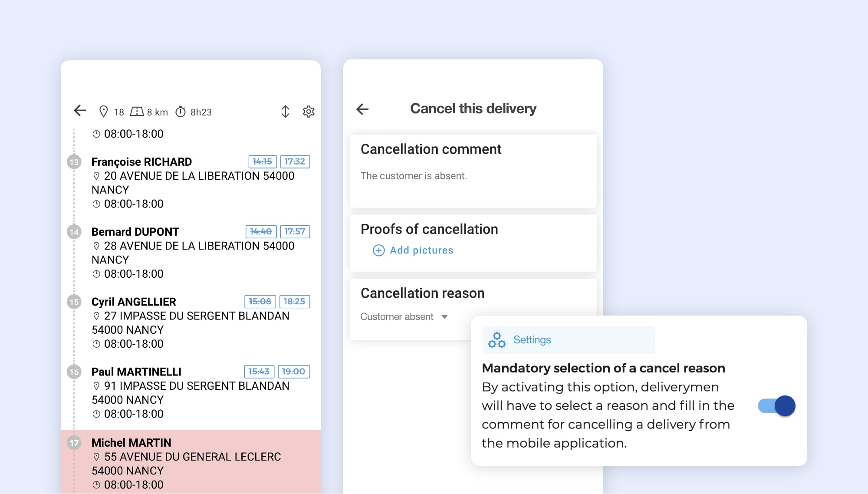868x494 pixels.
Task: Click the Settings gears icon
Action: pos(496,340)
